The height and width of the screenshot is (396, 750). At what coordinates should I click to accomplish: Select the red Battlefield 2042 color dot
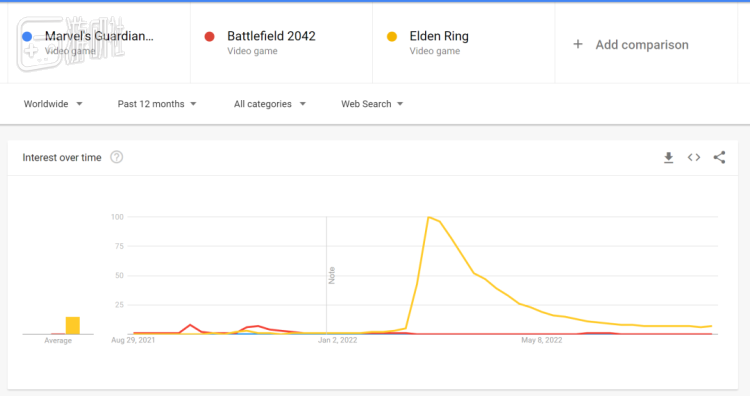(x=210, y=36)
